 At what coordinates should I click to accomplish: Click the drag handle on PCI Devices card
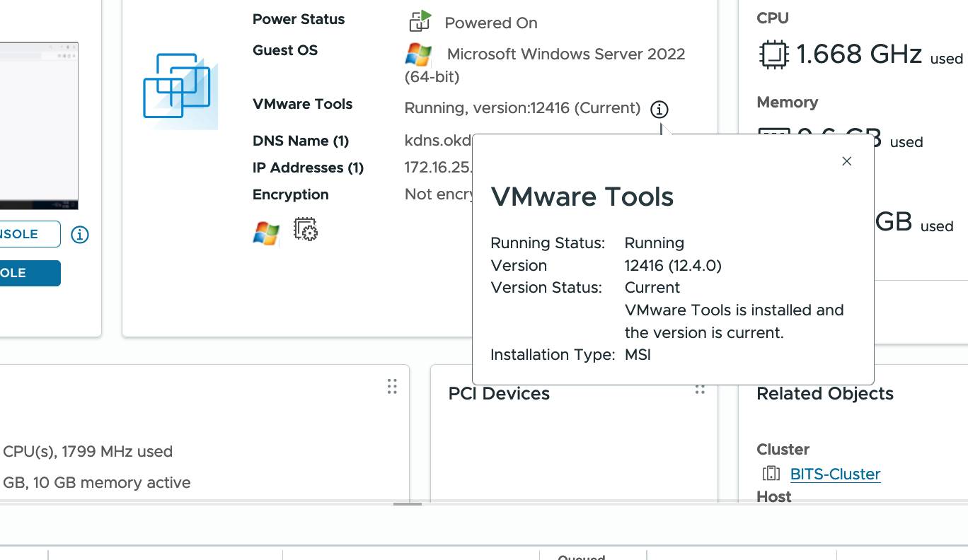pyautogui.click(x=700, y=389)
